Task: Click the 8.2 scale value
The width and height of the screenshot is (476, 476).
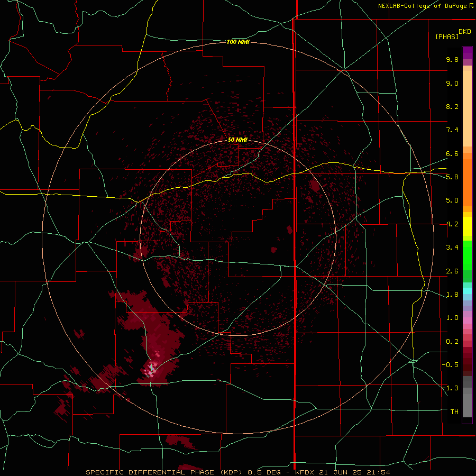Action: [452, 106]
